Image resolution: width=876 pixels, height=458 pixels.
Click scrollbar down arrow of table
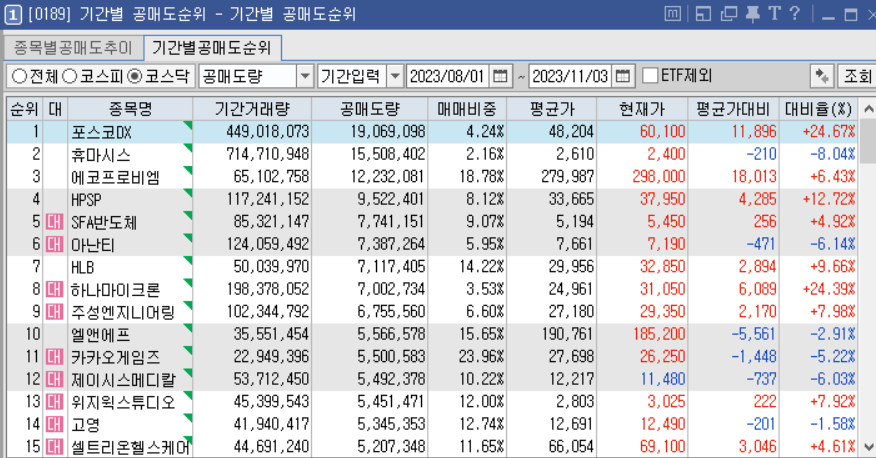868,447
